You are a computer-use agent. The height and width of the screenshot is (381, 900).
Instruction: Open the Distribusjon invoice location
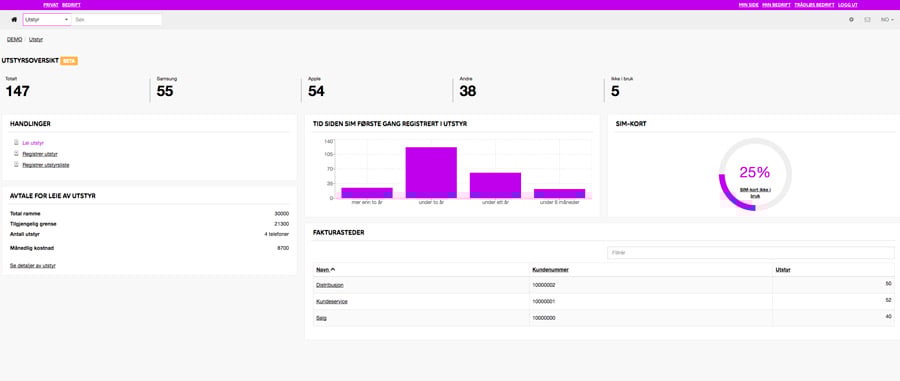330,285
